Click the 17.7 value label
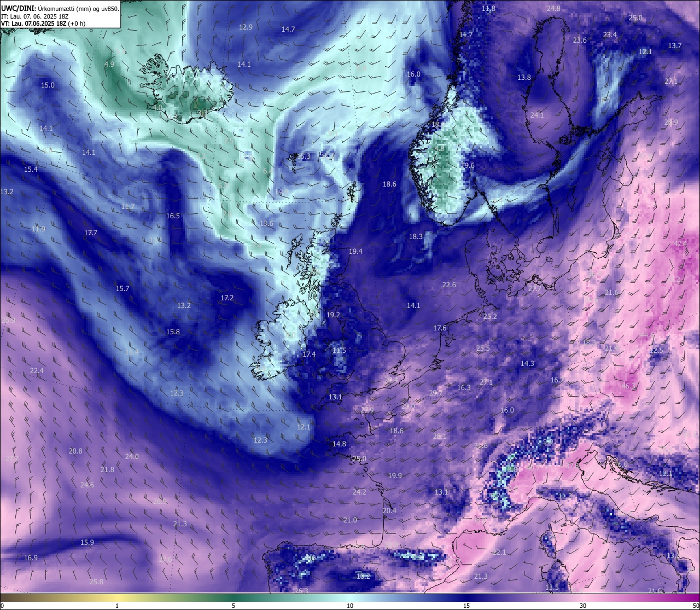This screenshot has width=700, height=610. [91, 233]
